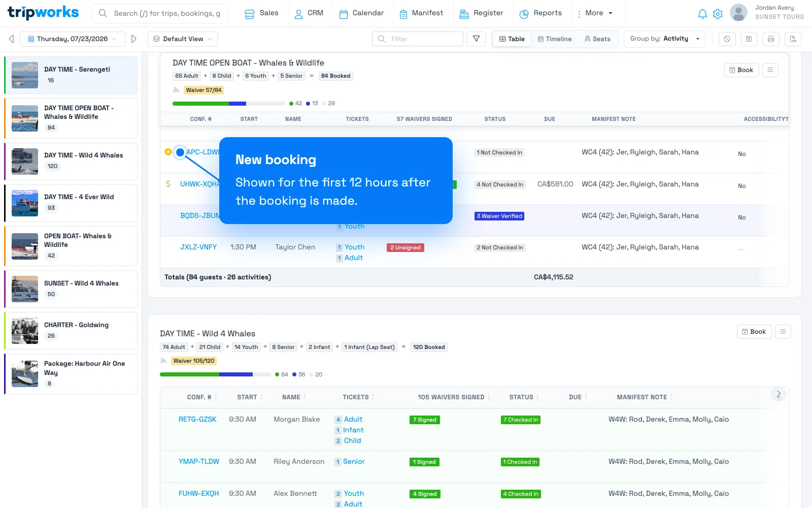Open booking YMAP-TLDW
The height and width of the screenshot is (508, 812).
pos(199,462)
